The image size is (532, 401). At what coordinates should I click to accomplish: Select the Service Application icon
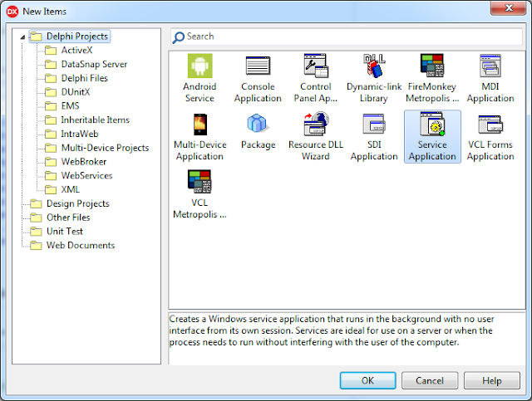(x=432, y=124)
